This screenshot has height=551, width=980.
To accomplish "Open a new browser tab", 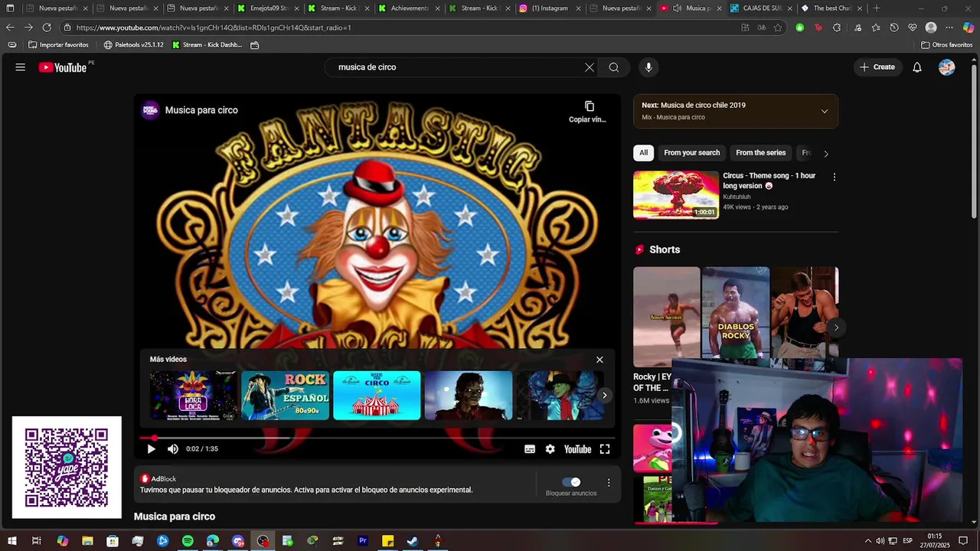I will (877, 8).
